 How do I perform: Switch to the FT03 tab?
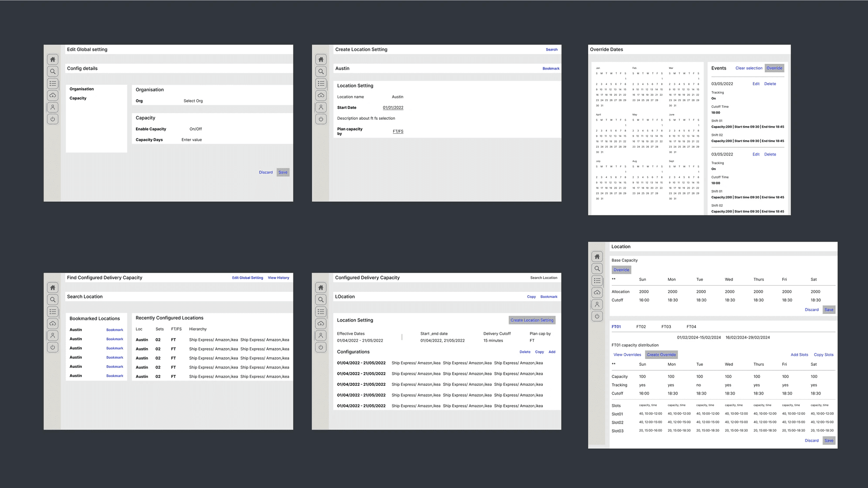click(x=666, y=327)
